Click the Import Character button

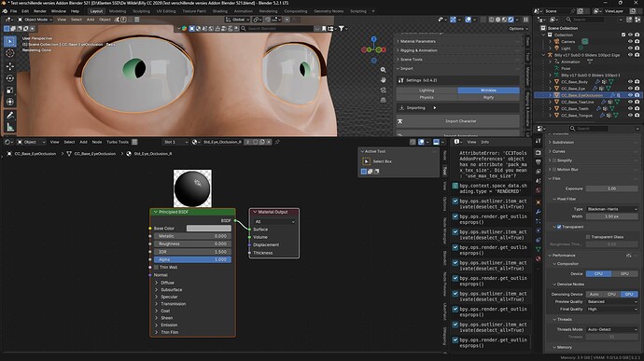pyautogui.click(x=458, y=121)
